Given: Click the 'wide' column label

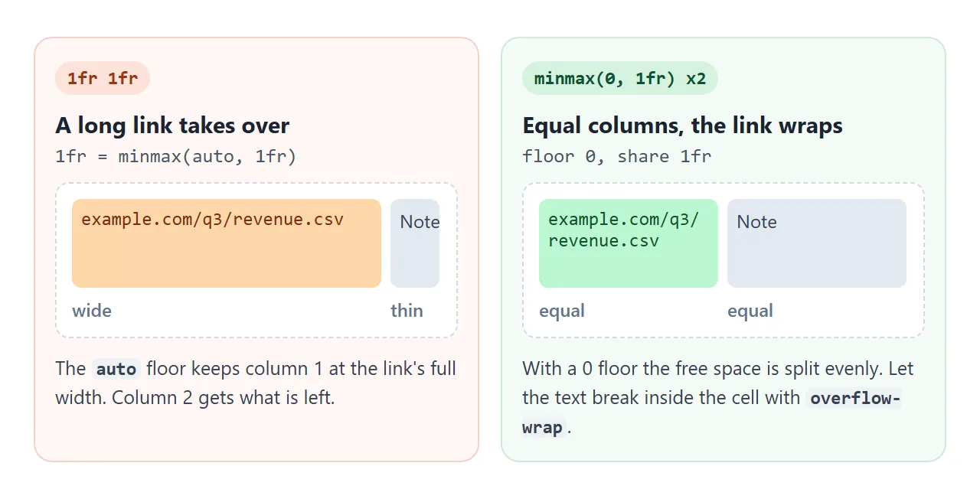Looking at the screenshot, I should pos(92,311).
